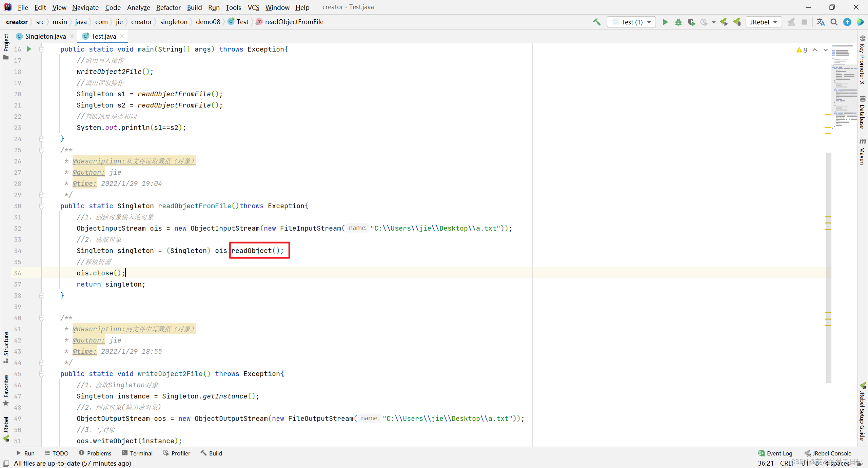
Task: Click the translate icon in toolbar
Action: point(821,22)
